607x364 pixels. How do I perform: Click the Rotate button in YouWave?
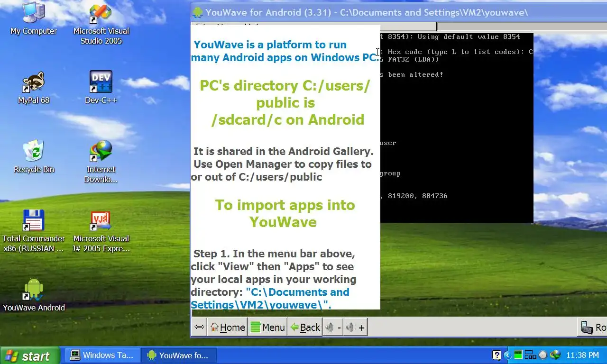[593, 327]
